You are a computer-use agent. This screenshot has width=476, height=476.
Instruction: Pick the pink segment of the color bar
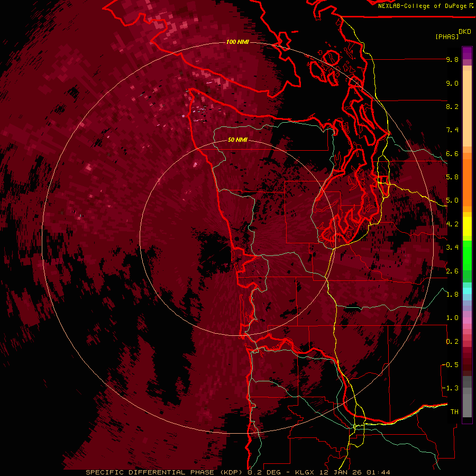click(467, 321)
